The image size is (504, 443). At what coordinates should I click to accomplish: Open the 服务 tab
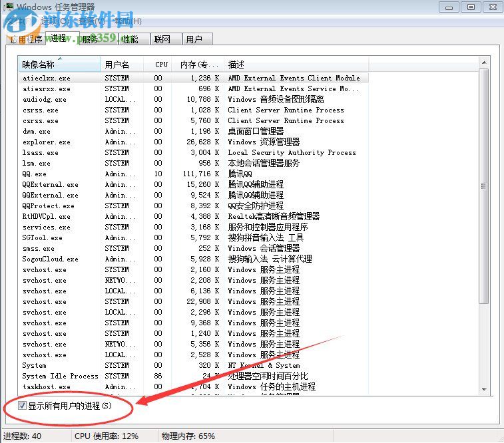[99, 39]
